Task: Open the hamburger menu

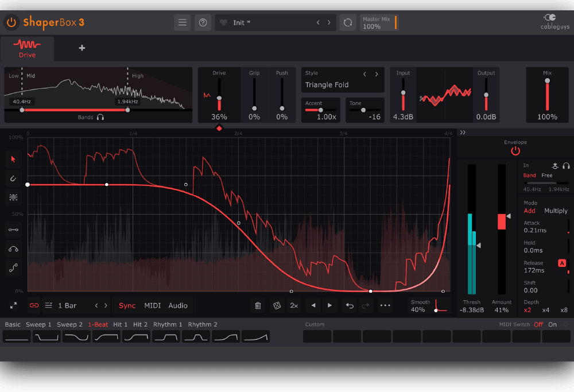Action: [x=183, y=23]
